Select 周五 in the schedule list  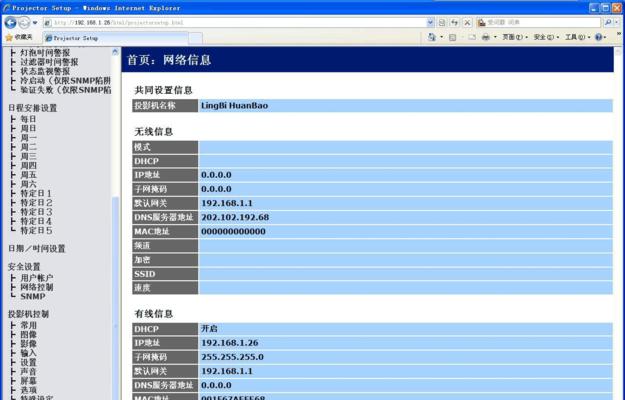point(28,175)
